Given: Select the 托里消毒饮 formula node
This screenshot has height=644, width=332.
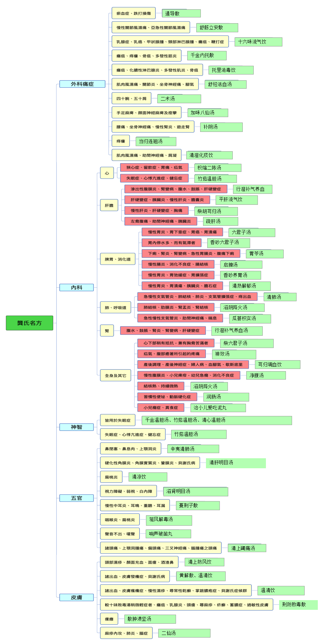Looking at the screenshot, I should pos(231,70).
